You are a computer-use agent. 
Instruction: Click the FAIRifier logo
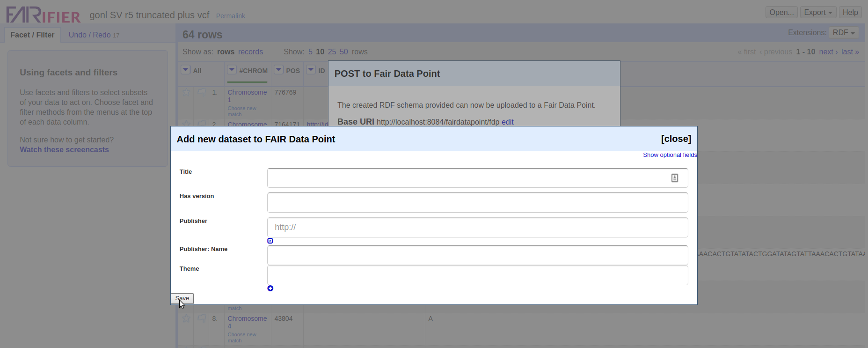(x=43, y=15)
